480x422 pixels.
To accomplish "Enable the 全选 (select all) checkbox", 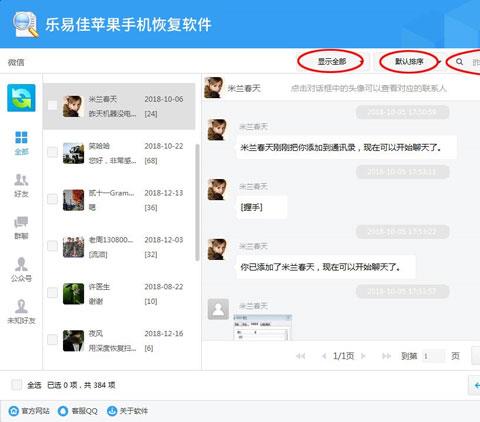I will point(16,385).
